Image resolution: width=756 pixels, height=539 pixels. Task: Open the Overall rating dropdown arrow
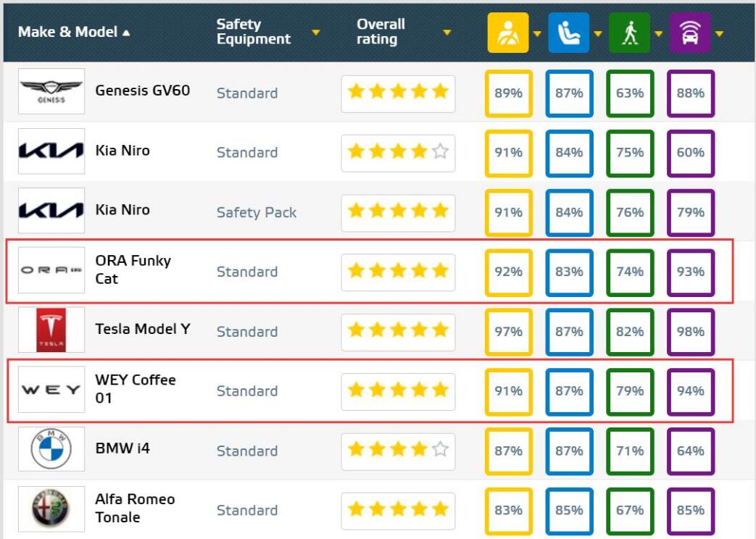[x=447, y=33]
